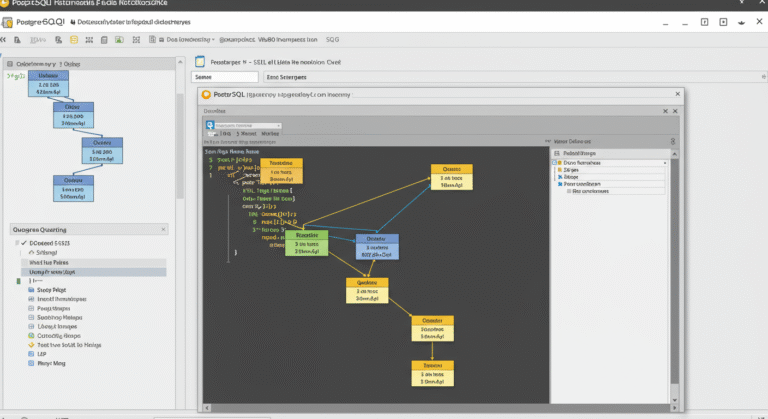Click the notepad icon beside query tab title
Viewport: 768px width, 419px height.
click(x=201, y=61)
